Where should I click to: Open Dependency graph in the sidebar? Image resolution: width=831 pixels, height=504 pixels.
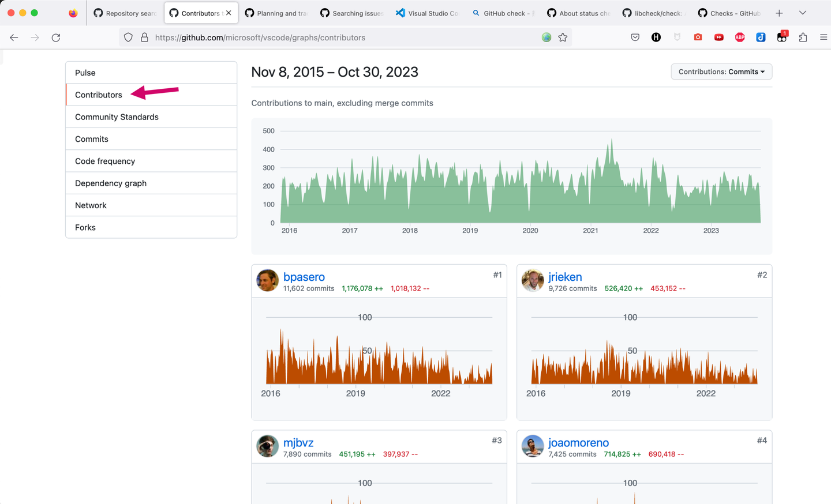tap(151, 183)
